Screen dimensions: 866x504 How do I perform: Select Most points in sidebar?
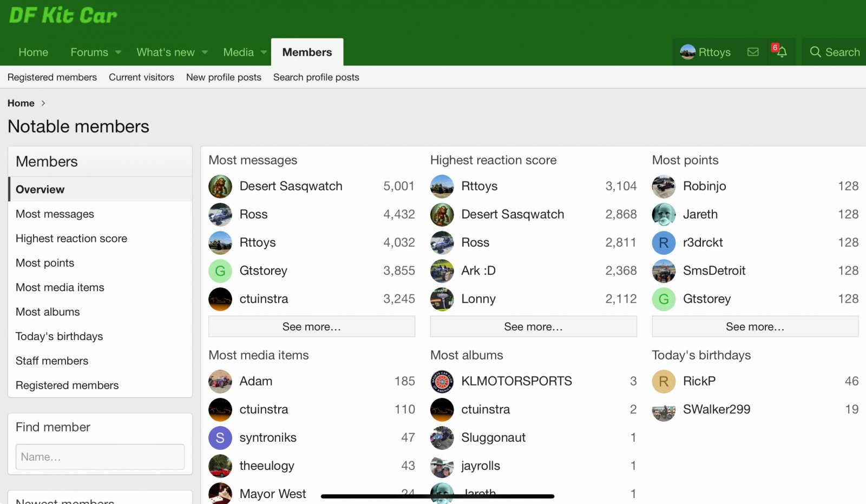click(x=100, y=263)
